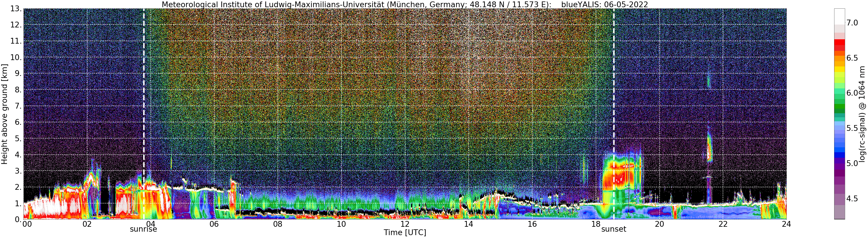868x238 pixels.
Task: Click the '4.' height tick label
Action: (18, 155)
